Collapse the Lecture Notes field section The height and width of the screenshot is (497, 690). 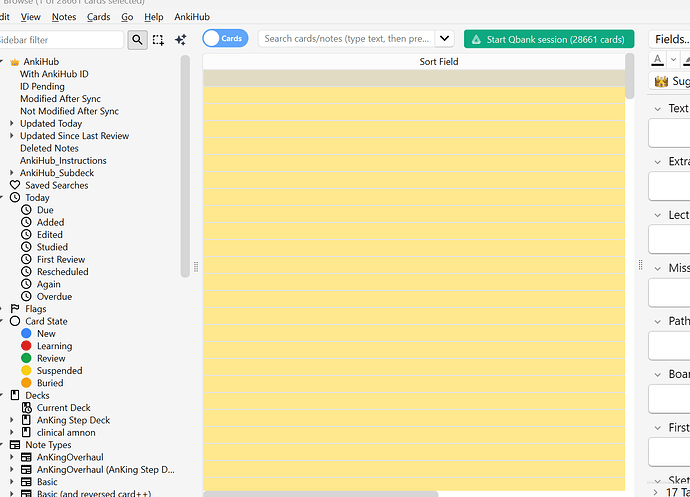(x=657, y=215)
